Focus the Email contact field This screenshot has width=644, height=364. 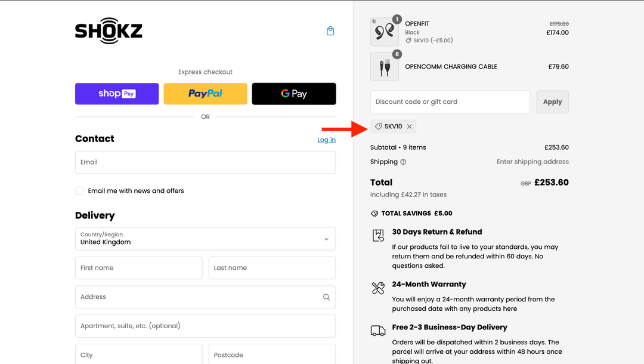(x=205, y=162)
